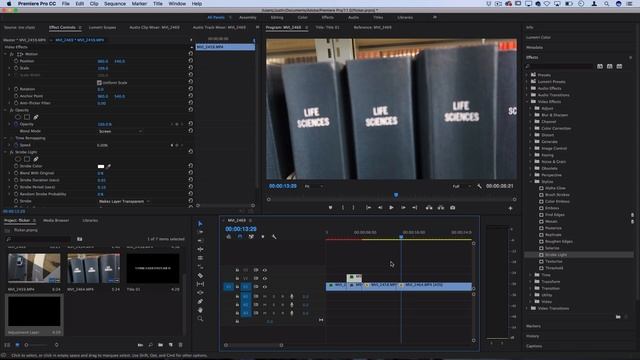Click the Add Marker button below Program monitor
640x360 pixels.
click(330, 208)
